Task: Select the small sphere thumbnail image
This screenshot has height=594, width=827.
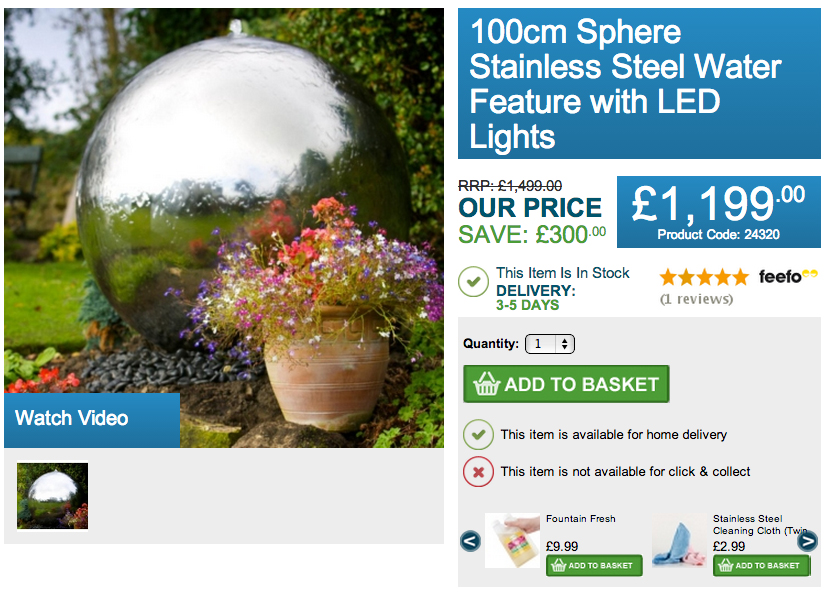Action: [x=53, y=496]
